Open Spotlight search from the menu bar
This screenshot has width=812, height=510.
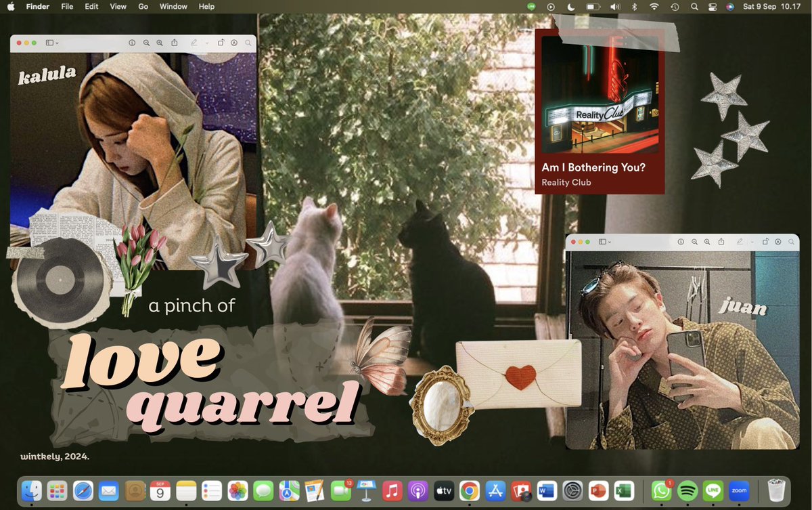pos(694,7)
